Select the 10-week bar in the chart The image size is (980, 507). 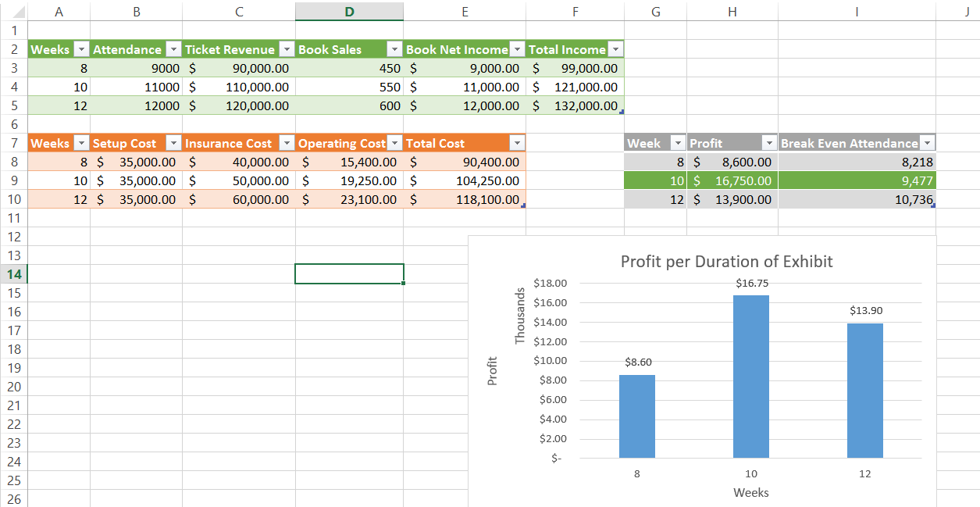(x=750, y=377)
